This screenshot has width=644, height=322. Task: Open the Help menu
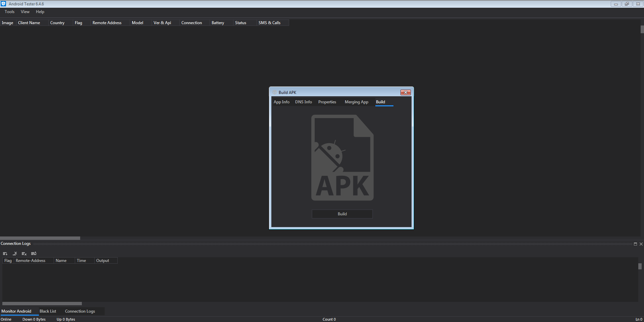pos(40,12)
